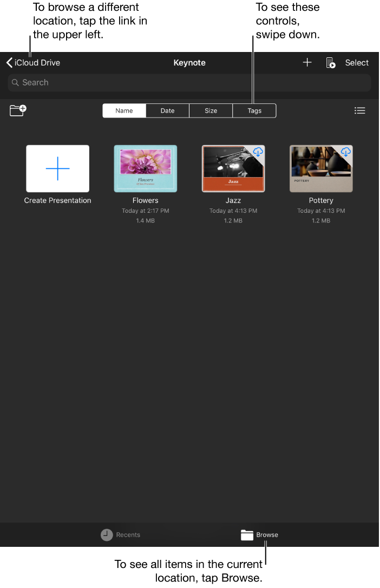Create a new folder with folder-plus icon
This screenshot has width=380, height=588.
point(18,110)
